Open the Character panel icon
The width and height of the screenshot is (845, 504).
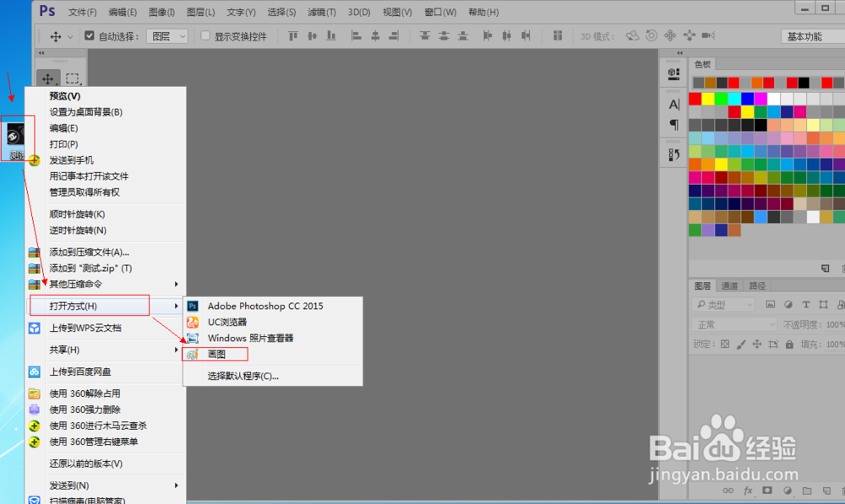click(x=673, y=105)
